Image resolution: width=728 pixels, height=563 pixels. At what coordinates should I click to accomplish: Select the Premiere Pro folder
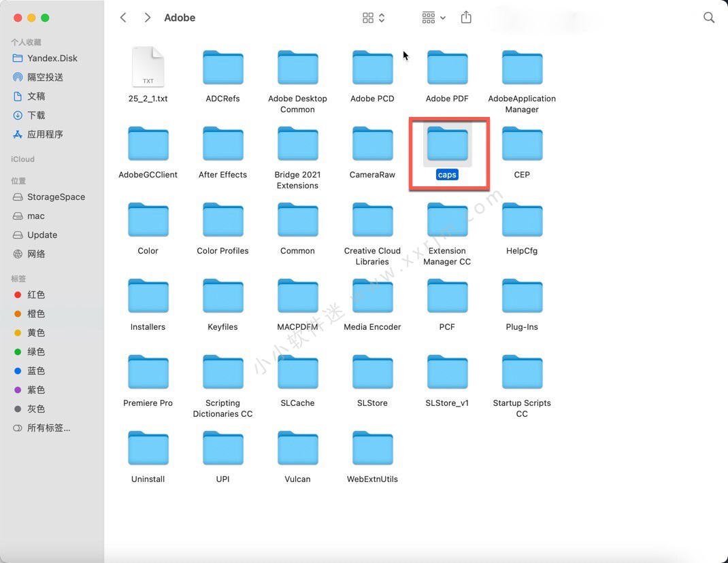[148, 372]
